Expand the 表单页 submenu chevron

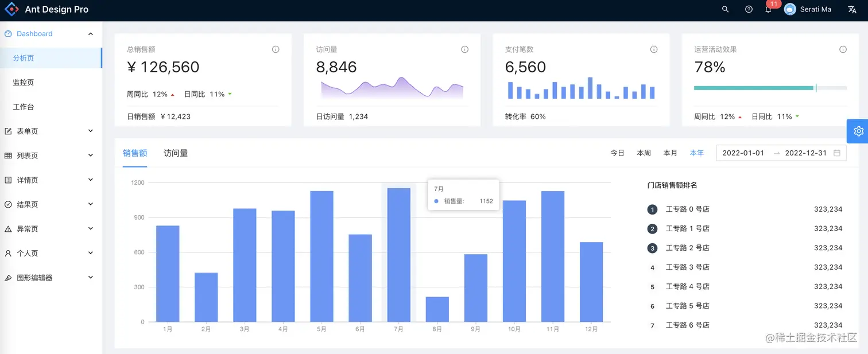point(91,131)
